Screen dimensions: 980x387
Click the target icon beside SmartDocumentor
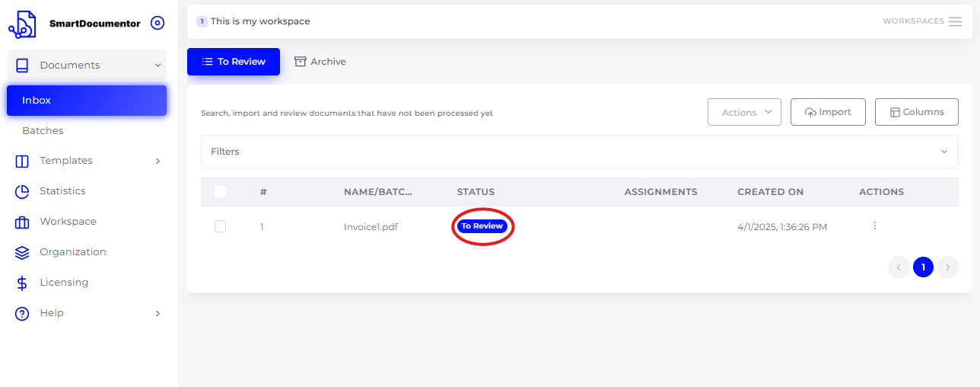tap(157, 23)
